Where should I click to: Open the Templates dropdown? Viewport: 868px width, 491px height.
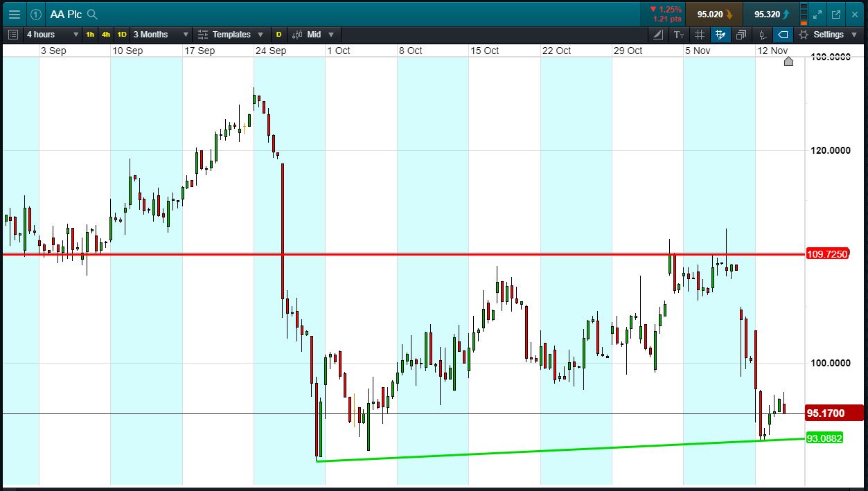click(230, 35)
